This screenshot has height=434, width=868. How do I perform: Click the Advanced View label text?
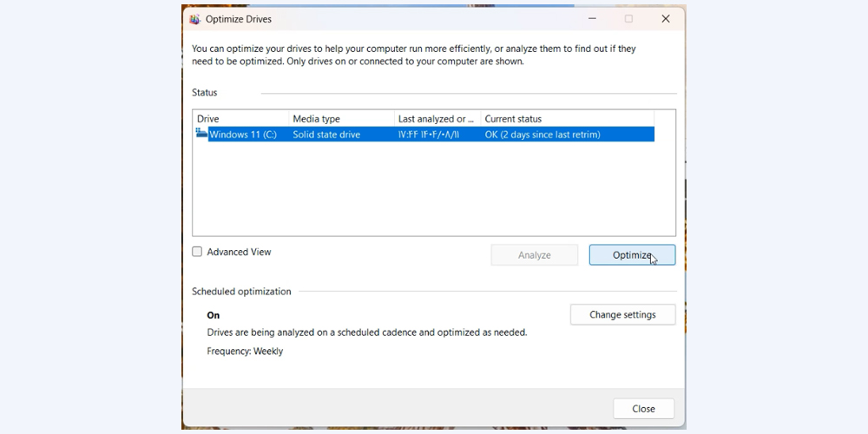(239, 252)
